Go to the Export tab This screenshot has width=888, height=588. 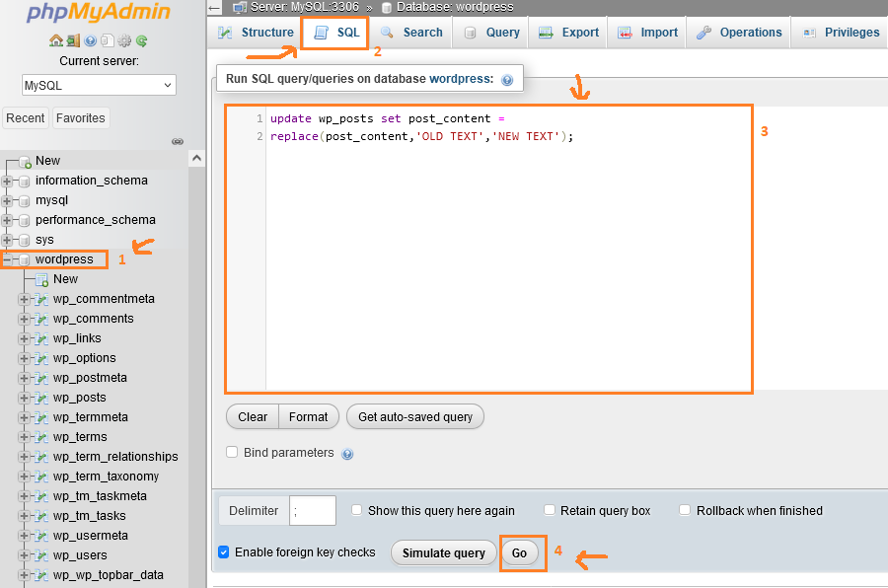click(x=568, y=33)
